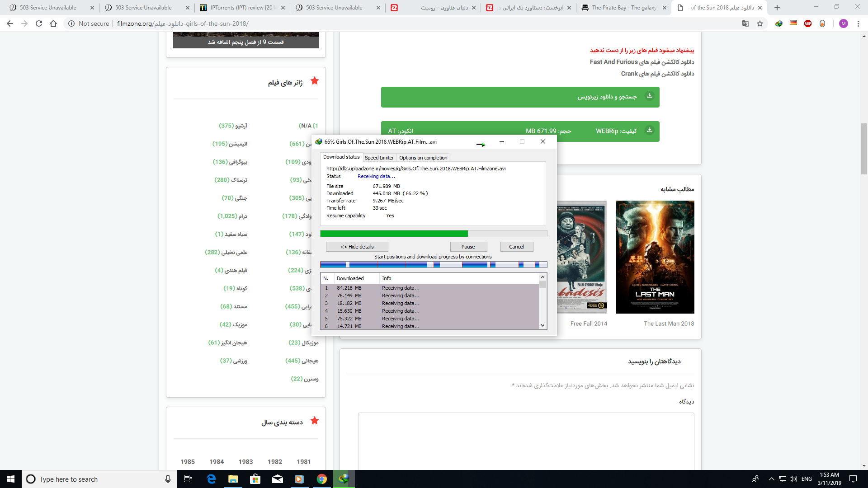
Task: Open Internet Download Manager on the taskbar
Action: click(344, 479)
